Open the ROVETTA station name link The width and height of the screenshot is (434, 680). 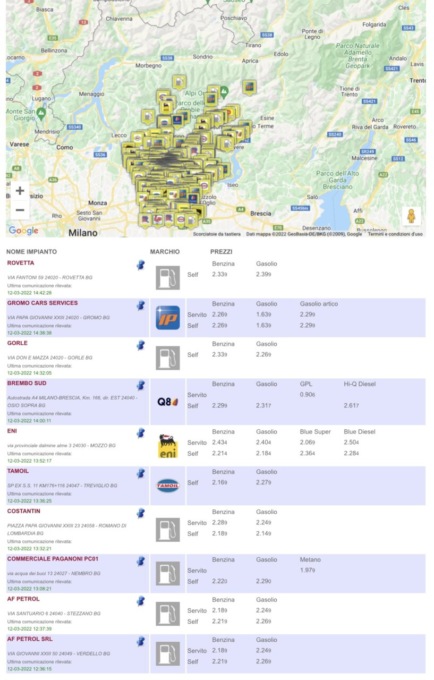pos(21,263)
